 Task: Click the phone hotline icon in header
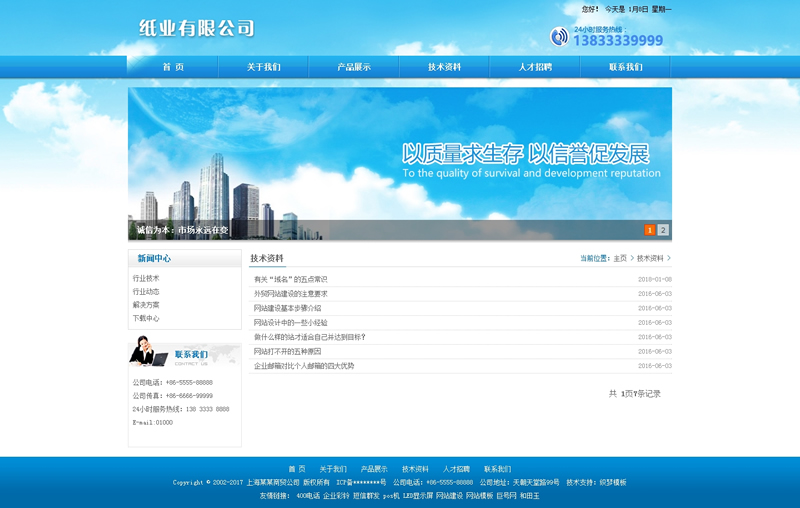click(x=559, y=37)
